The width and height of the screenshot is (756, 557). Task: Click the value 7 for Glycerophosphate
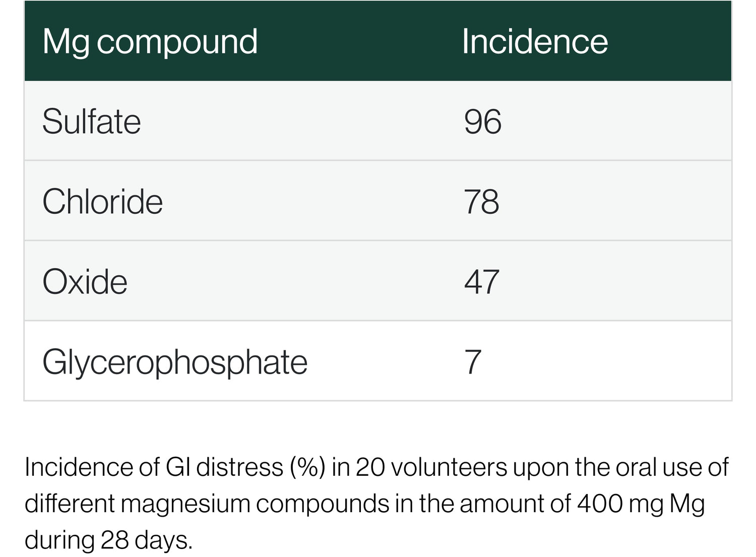pyautogui.click(x=473, y=362)
